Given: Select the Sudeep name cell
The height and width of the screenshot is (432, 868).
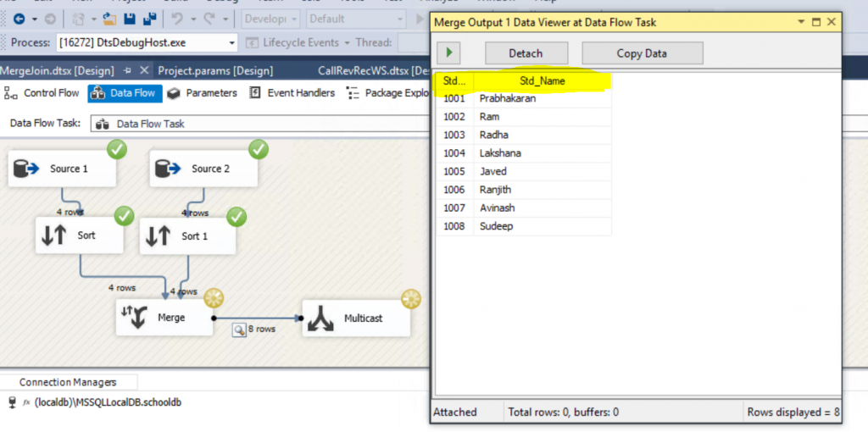Looking at the screenshot, I should 542,226.
